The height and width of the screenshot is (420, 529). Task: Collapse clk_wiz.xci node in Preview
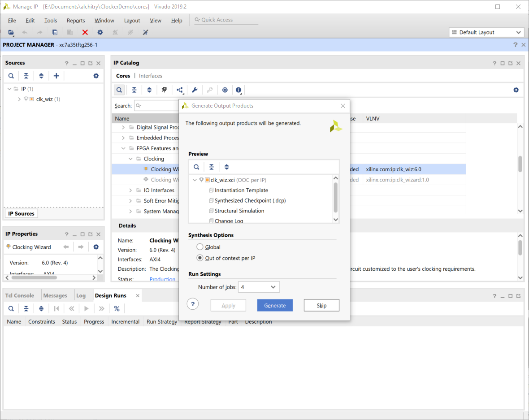point(195,180)
